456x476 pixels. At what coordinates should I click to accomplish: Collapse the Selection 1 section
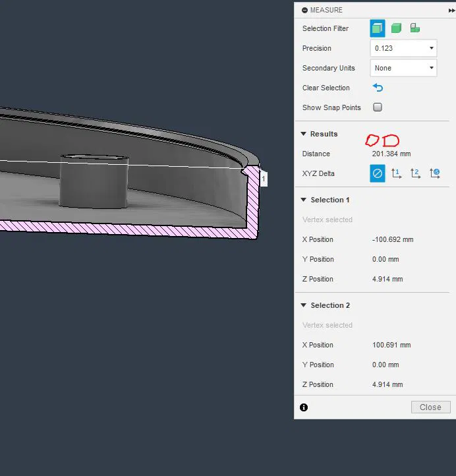pyautogui.click(x=303, y=200)
